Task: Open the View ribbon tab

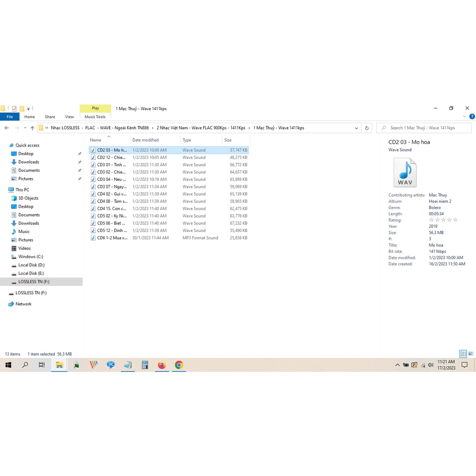Action: (70, 117)
